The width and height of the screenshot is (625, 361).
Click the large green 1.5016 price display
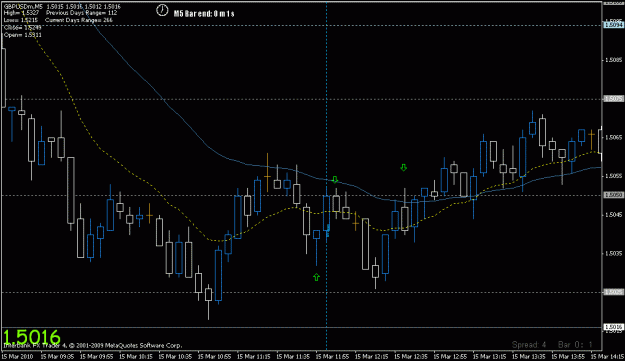click(31, 337)
